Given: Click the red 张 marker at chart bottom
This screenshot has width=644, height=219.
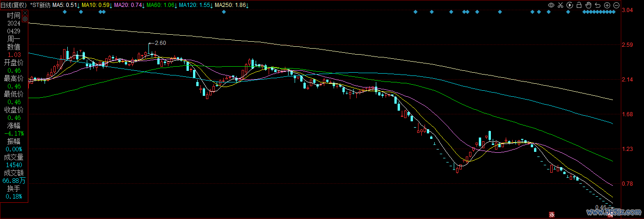Looking at the screenshot, I should pyautogui.click(x=552, y=214).
